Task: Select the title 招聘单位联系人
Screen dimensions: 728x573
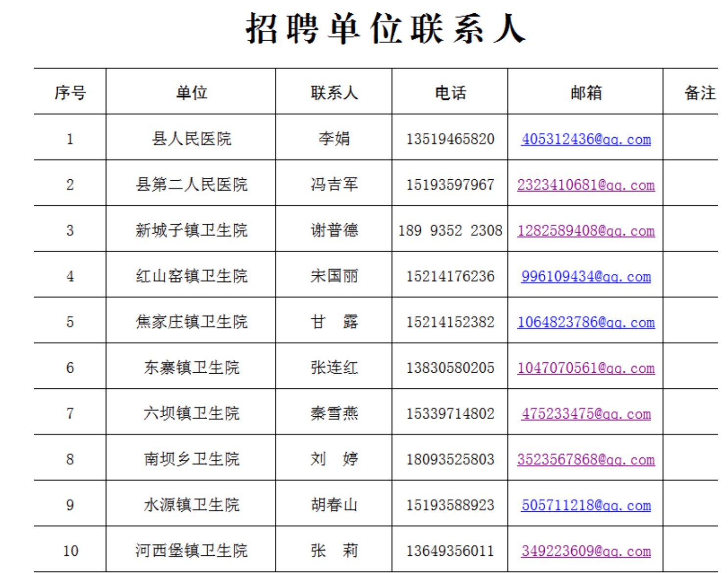Action: pos(386,28)
